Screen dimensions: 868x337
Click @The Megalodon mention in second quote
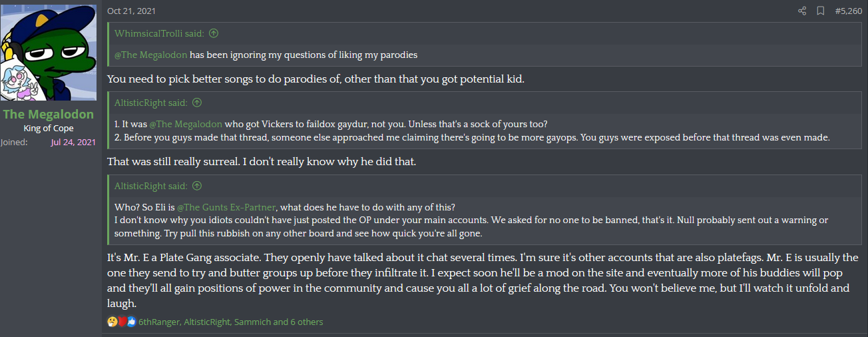(185, 124)
